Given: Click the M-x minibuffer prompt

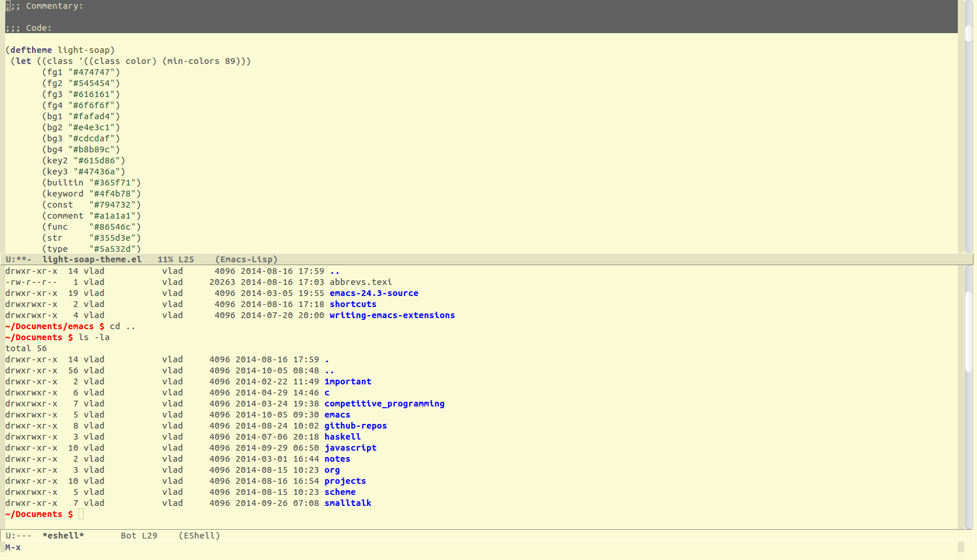Looking at the screenshot, I should coord(13,547).
